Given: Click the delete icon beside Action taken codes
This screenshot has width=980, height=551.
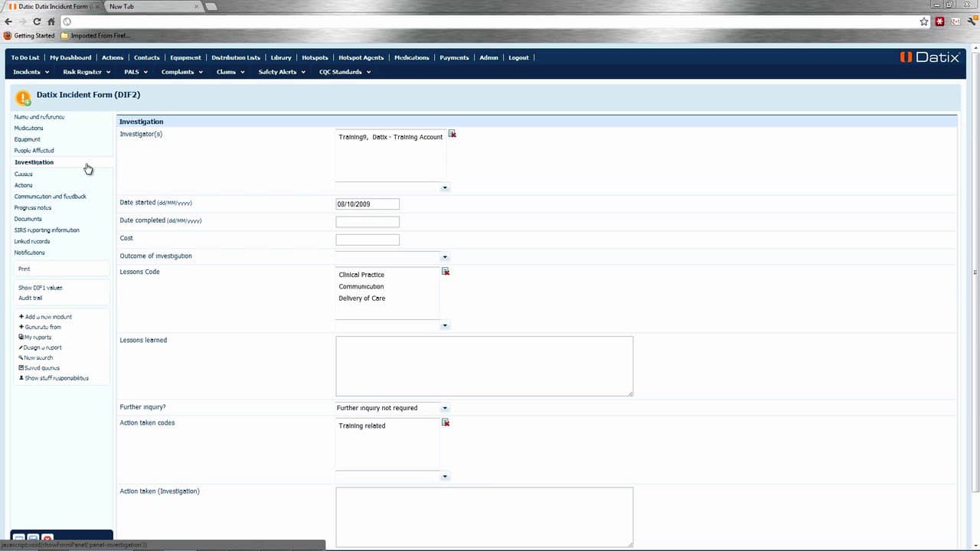Looking at the screenshot, I should pos(446,422).
